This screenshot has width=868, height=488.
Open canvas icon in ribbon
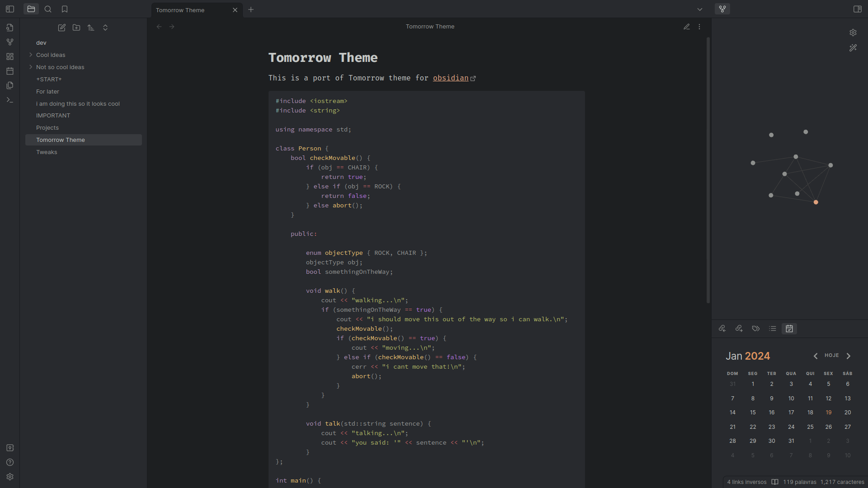(10, 56)
